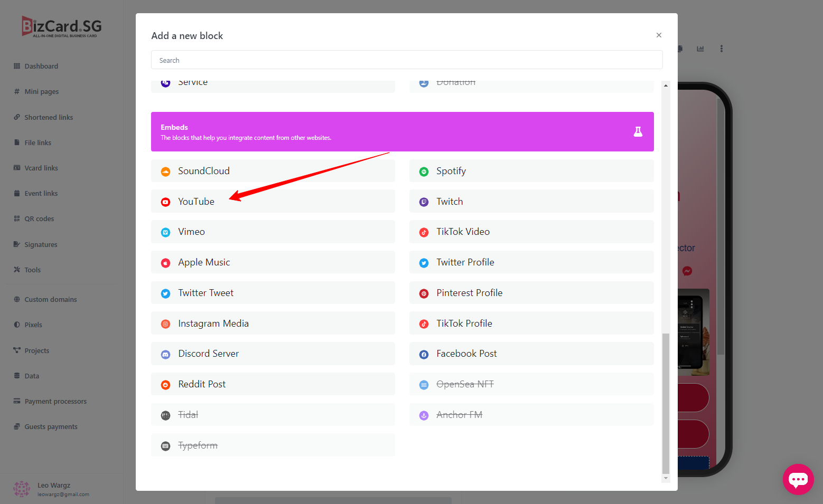Click the Anchor FM block icon
The height and width of the screenshot is (504, 823).
click(424, 415)
